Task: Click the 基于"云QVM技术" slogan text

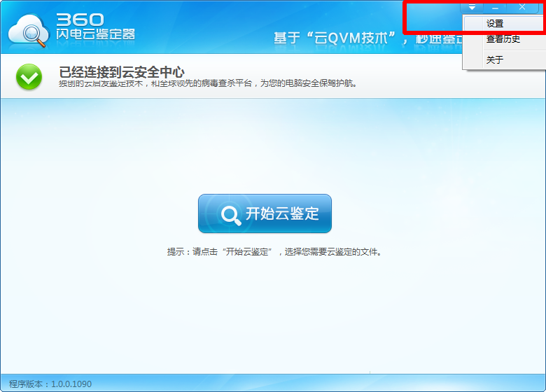Action: 335,38
